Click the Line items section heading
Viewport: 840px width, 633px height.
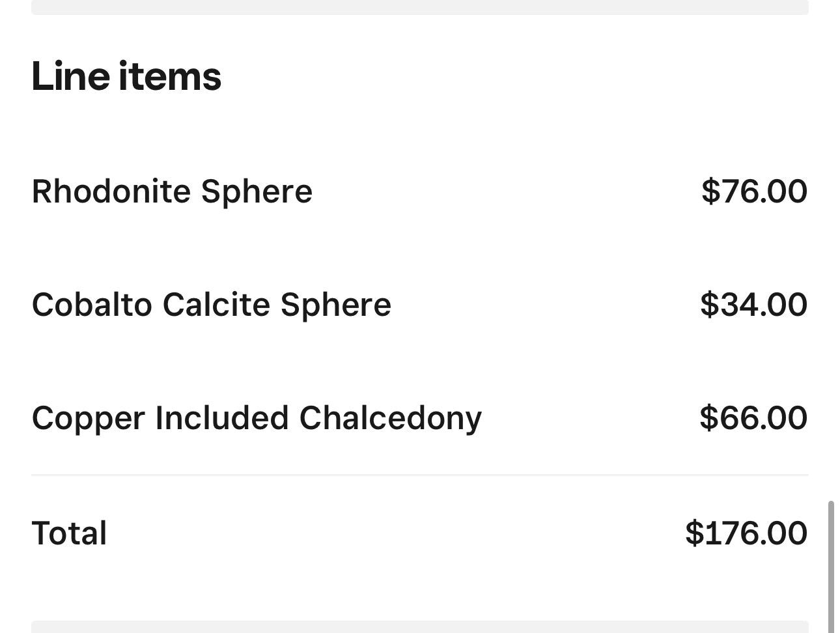pyautogui.click(x=126, y=76)
